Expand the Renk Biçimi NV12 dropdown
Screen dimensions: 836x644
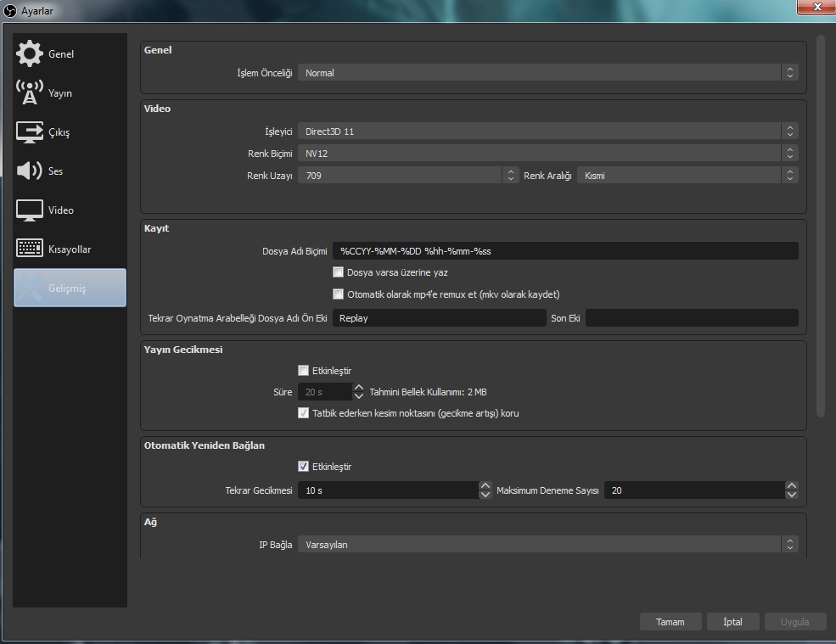point(547,154)
